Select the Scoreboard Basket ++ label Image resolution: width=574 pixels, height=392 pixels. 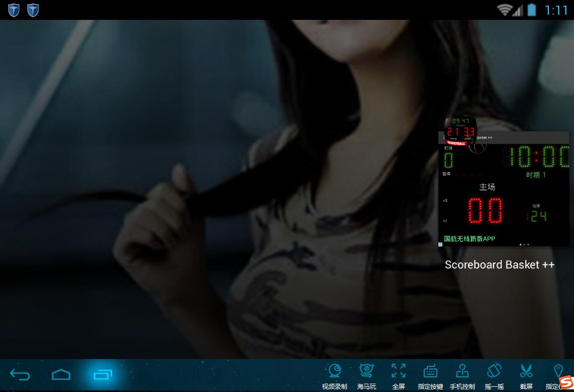500,265
